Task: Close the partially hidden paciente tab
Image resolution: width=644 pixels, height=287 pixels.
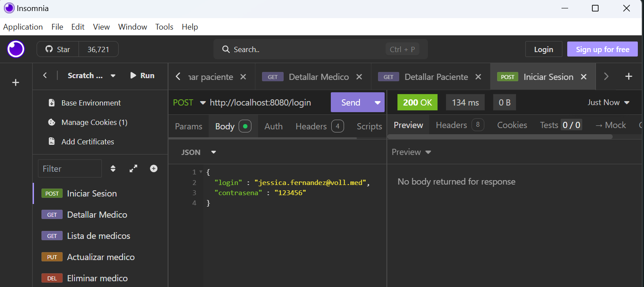Action: 243,77
